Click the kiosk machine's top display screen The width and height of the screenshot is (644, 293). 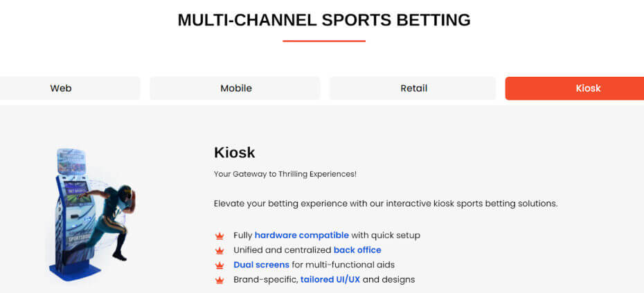point(71,161)
